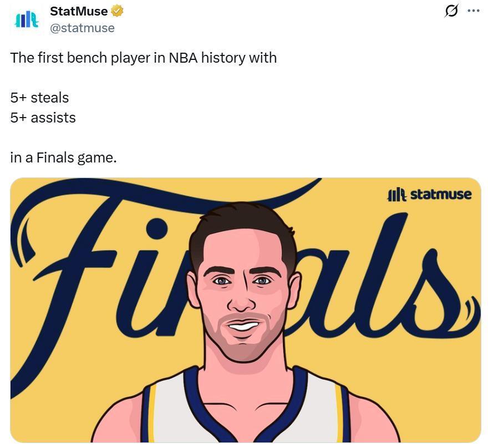
Task: Click the illustrated player's face
Action: coord(243,294)
